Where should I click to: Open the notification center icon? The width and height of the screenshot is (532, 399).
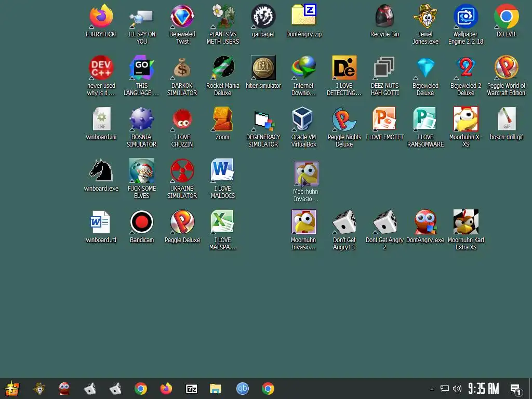(x=516, y=390)
